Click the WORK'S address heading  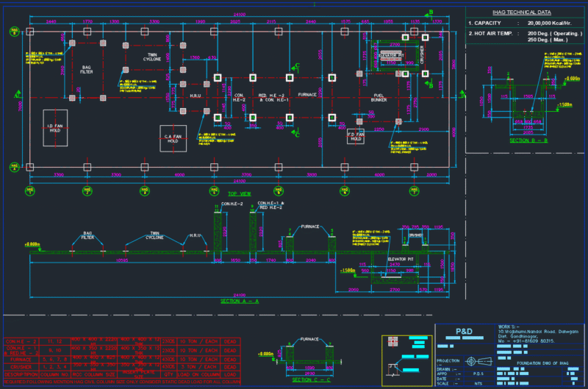click(509, 326)
